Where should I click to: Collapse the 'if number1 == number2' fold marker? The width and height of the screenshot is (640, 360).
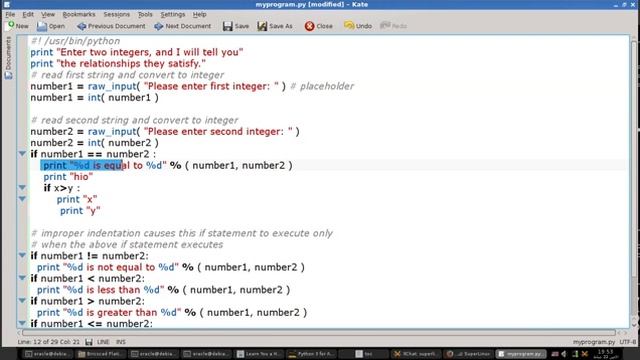pos(22,154)
